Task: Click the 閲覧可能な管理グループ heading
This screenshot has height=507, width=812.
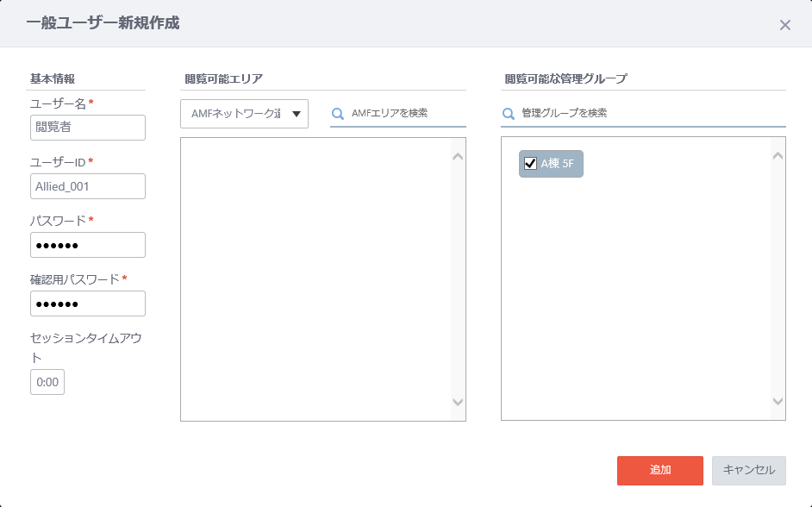Action: point(566,78)
